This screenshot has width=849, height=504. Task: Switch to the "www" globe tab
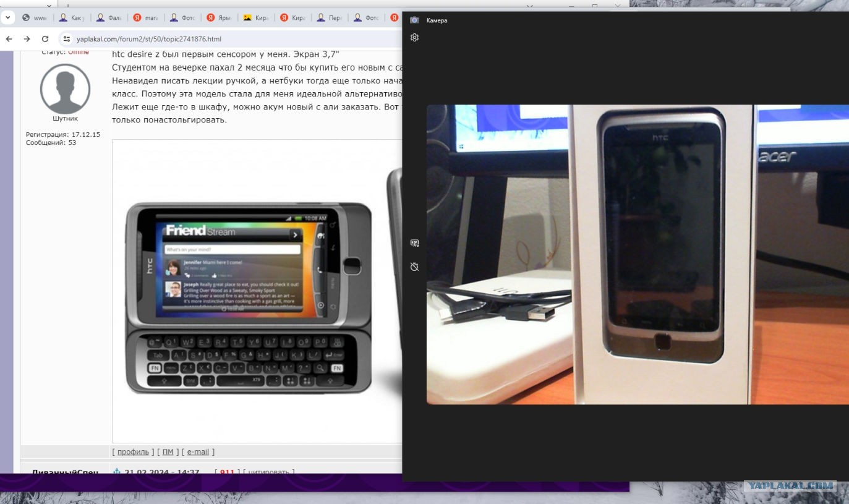[35, 18]
